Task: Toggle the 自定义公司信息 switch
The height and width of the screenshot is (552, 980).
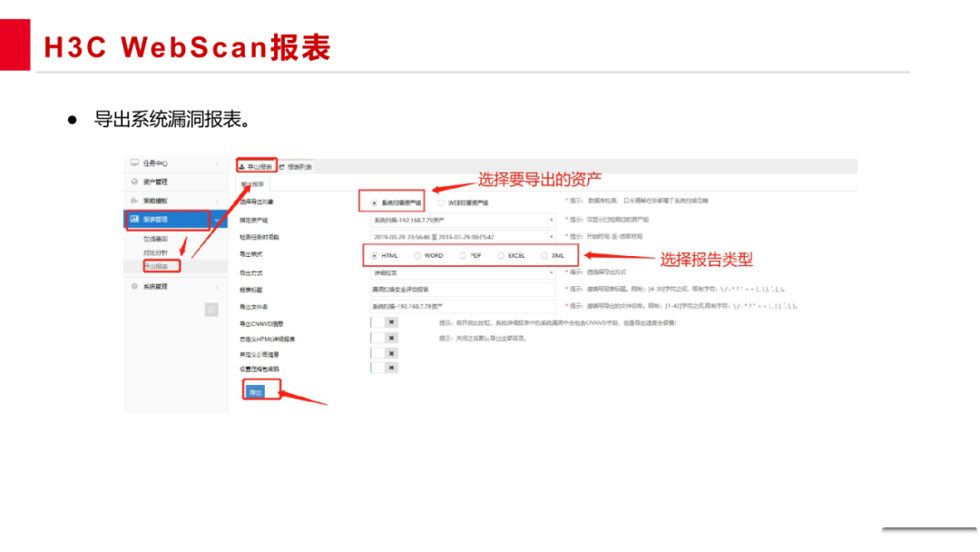Action: pos(384,353)
